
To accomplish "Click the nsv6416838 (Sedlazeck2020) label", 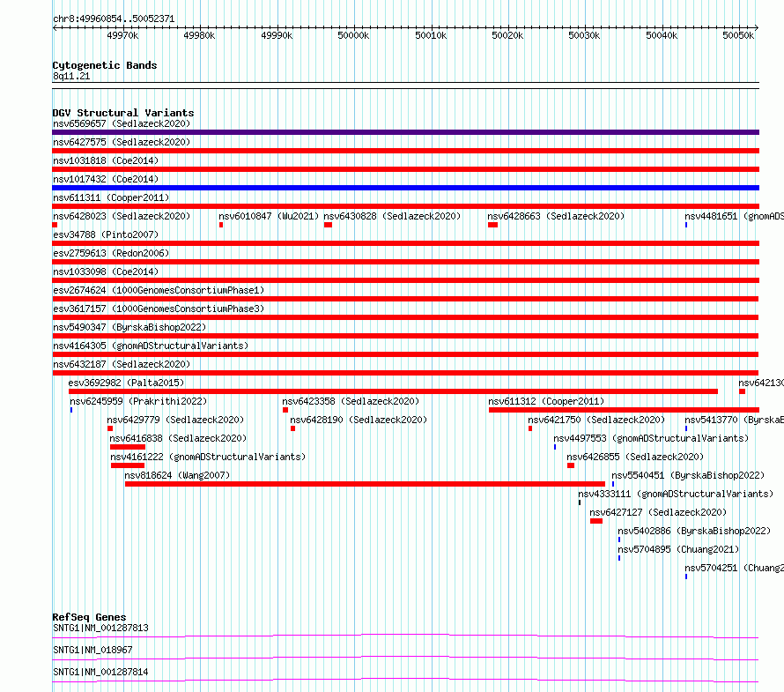I will coord(178,438).
